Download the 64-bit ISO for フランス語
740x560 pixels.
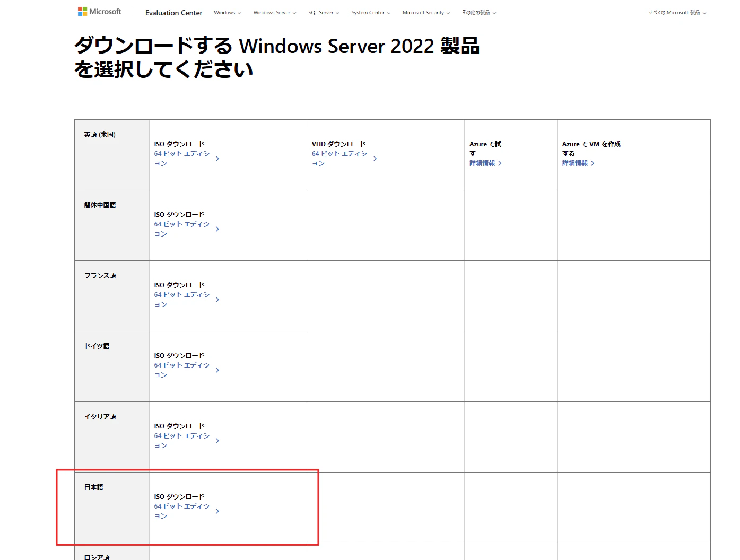click(x=182, y=300)
